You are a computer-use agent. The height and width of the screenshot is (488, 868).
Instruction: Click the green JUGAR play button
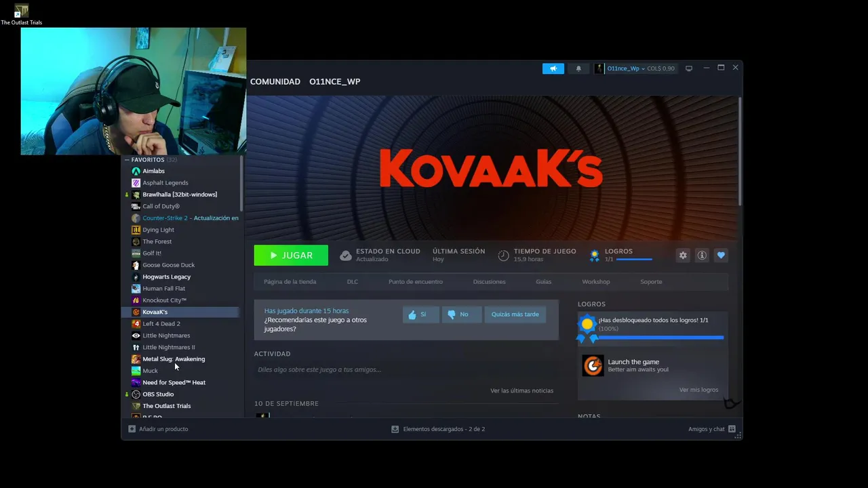(x=291, y=256)
